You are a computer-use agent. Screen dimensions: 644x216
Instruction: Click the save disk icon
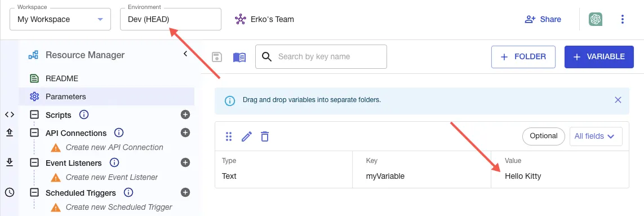click(x=217, y=57)
